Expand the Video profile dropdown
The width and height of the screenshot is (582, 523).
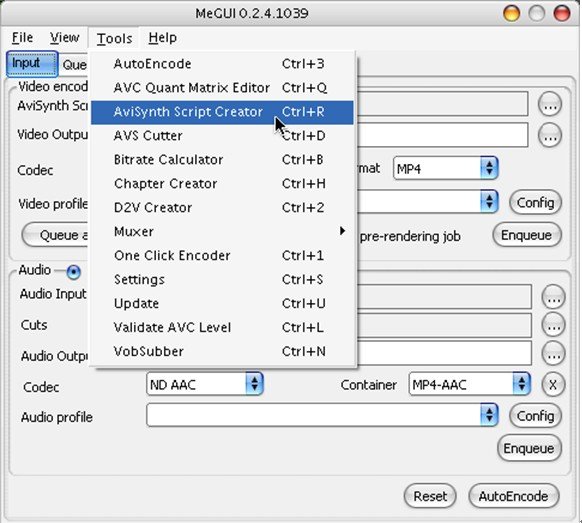tap(489, 202)
